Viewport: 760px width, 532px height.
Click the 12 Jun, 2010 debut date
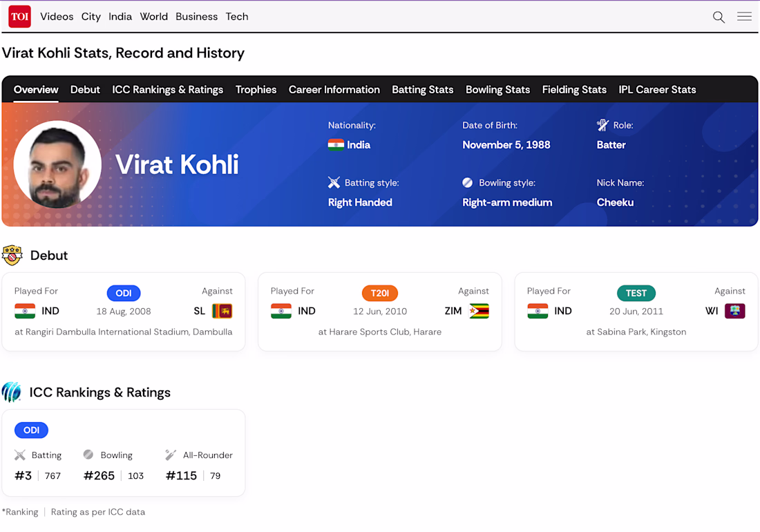380,312
